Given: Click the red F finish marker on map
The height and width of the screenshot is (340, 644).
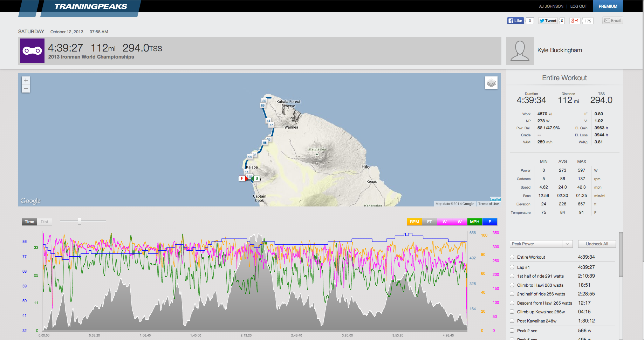Looking at the screenshot, I should [242, 178].
